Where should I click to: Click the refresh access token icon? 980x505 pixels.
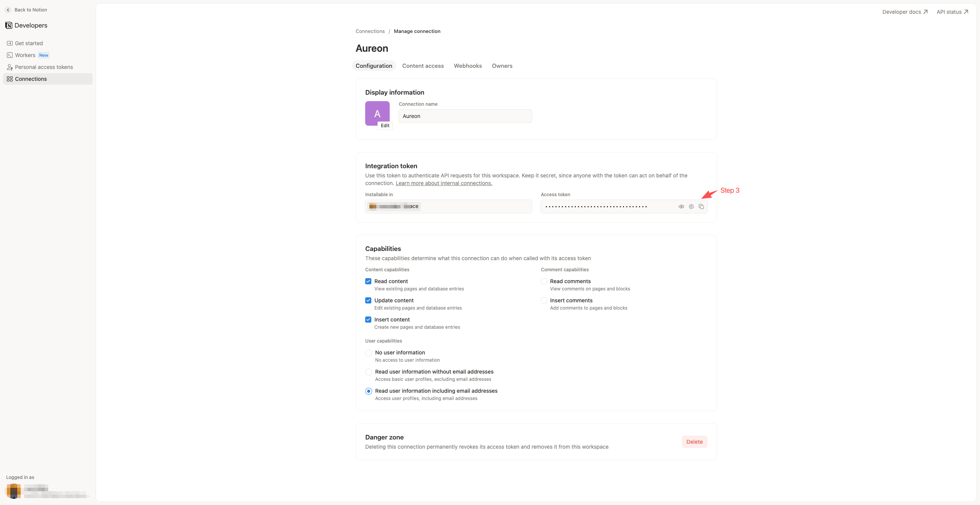point(691,207)
